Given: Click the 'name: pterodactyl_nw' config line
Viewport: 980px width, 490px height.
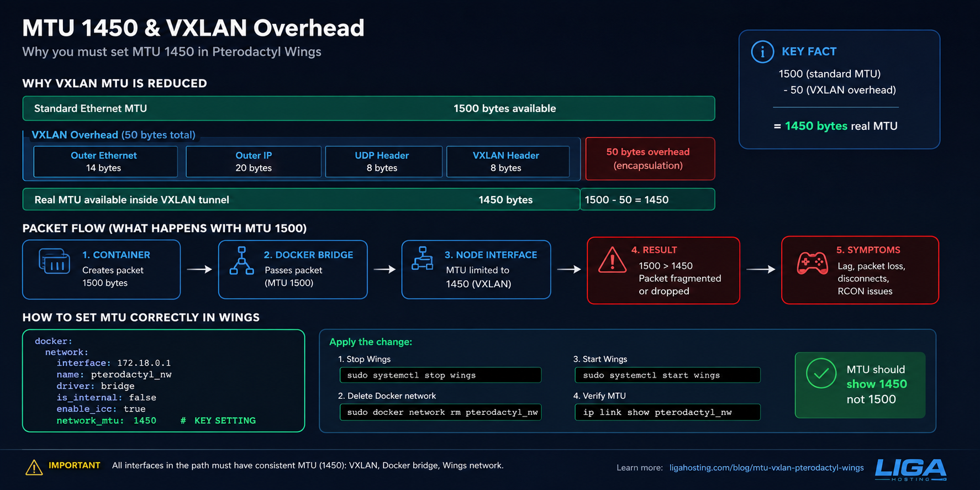Looking at the screenshot, I should coord(114,375).
